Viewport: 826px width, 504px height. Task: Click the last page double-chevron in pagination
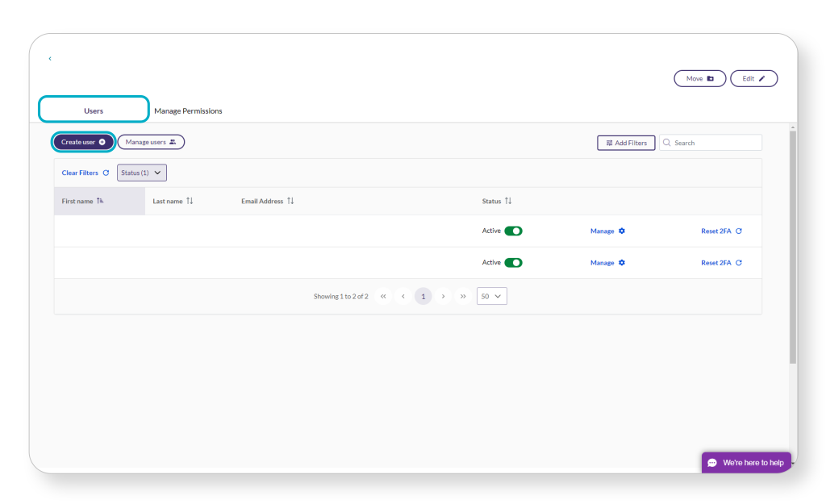click(x=463, y=296)
